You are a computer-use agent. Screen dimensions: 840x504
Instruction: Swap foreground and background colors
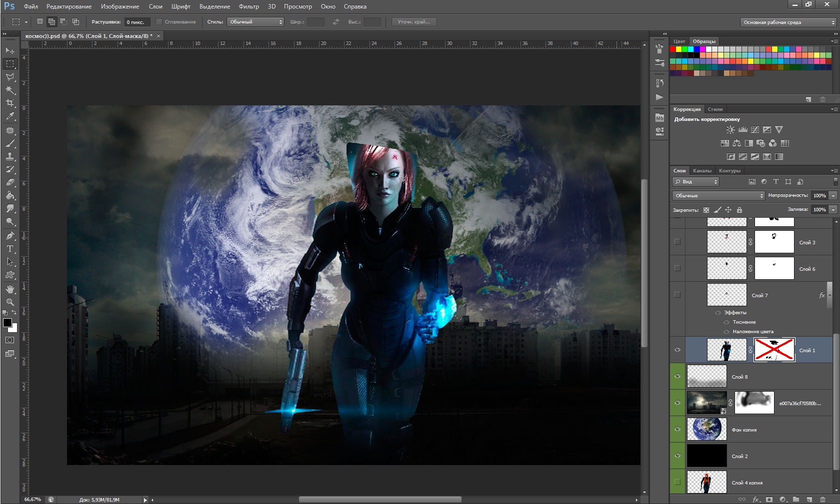(14, 313)
